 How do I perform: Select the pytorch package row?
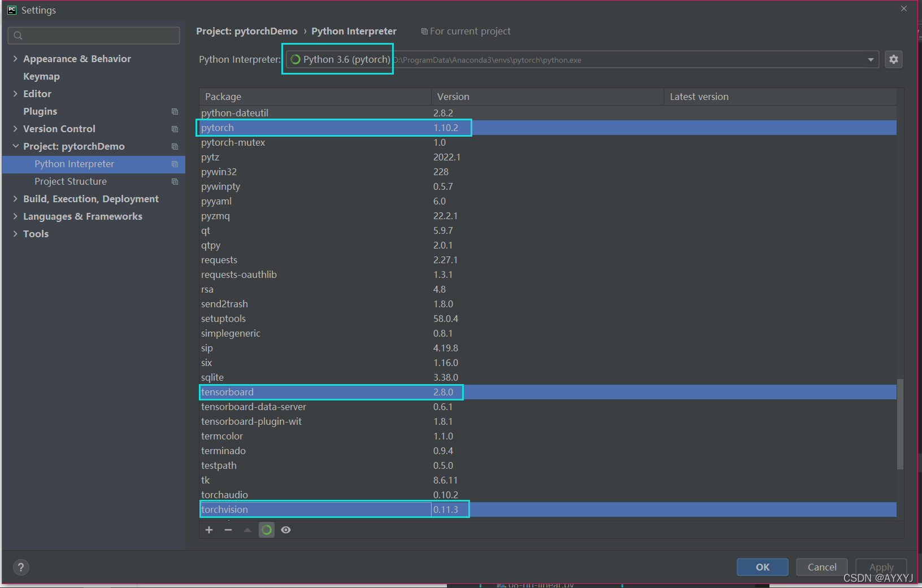[548, 128]
